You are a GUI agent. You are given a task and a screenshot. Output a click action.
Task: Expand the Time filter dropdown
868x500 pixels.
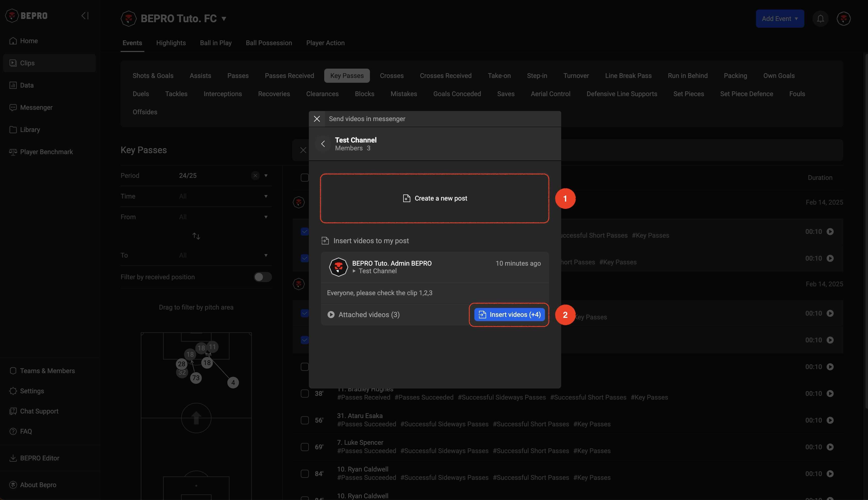click(265, 197)
